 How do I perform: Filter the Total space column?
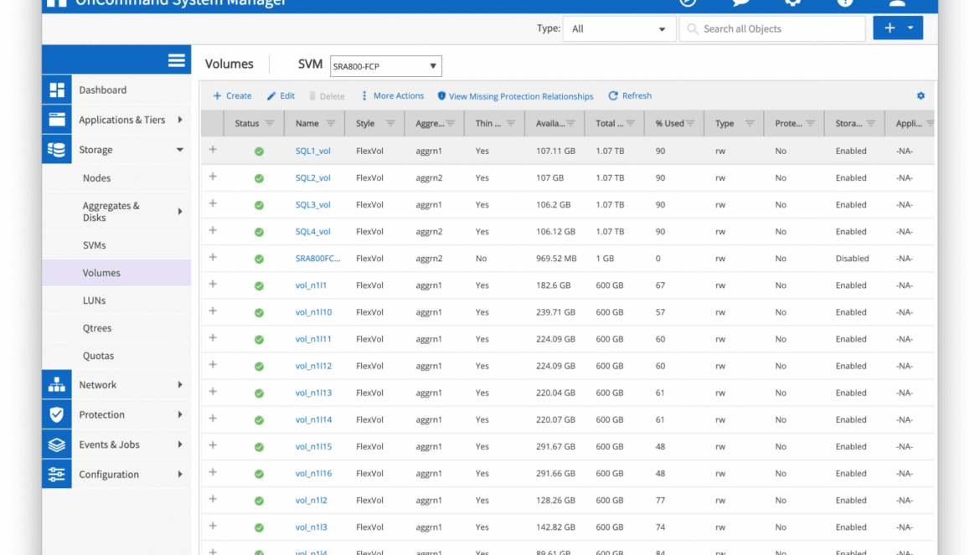pyautogui.click(x=631, y=123)
